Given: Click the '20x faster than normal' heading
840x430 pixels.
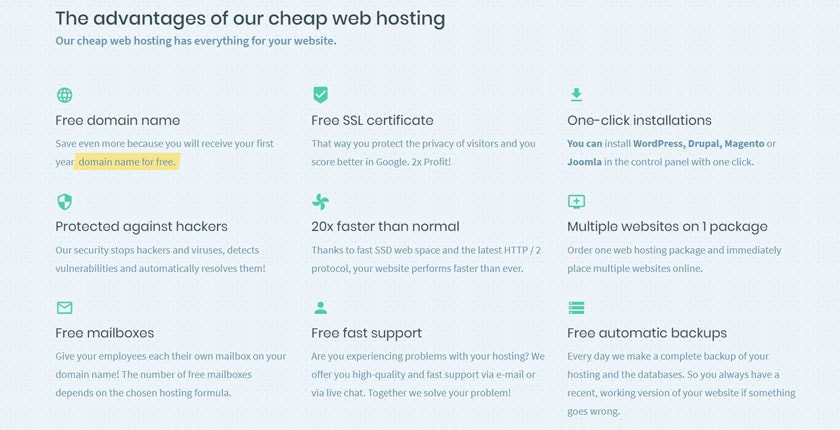Looking at the screenshot, I should (385, 227).
